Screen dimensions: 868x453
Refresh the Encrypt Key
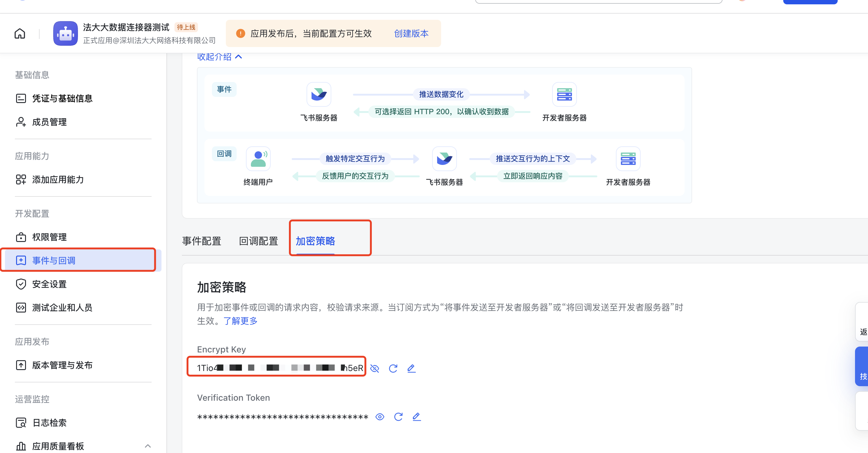pos(393,369)
